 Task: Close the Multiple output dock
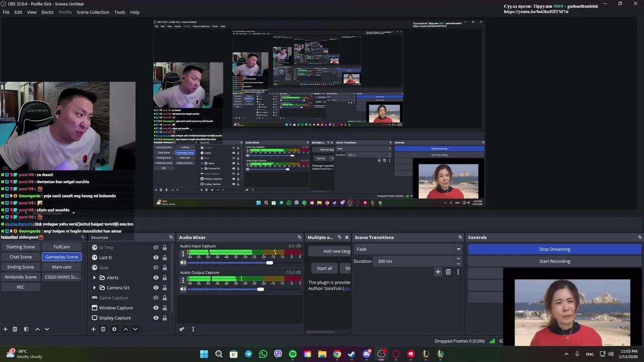[346, 237]
